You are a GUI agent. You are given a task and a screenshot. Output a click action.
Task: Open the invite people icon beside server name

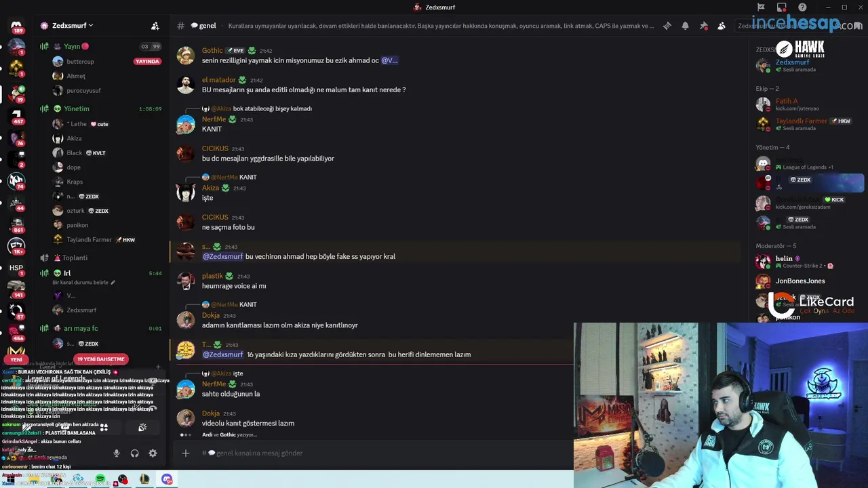pyautogui.click(x=155, y=26)
